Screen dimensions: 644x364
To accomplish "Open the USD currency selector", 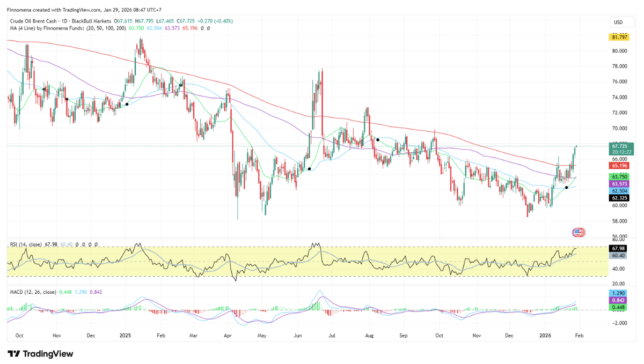I will click(618, 22).
